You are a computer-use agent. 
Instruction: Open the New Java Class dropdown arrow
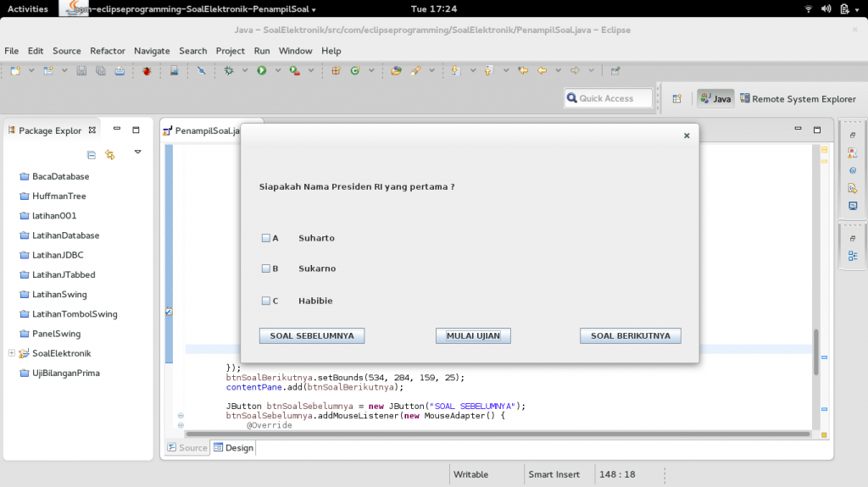(x=371, y=70)
